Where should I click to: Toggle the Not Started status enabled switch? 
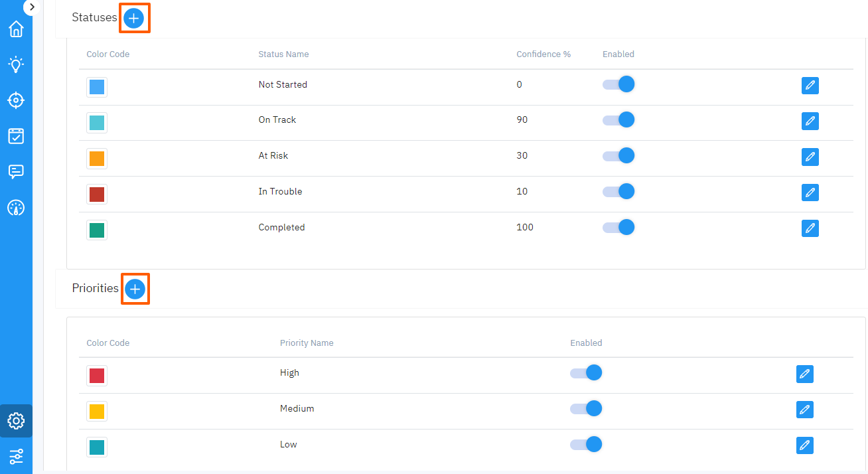618,84
